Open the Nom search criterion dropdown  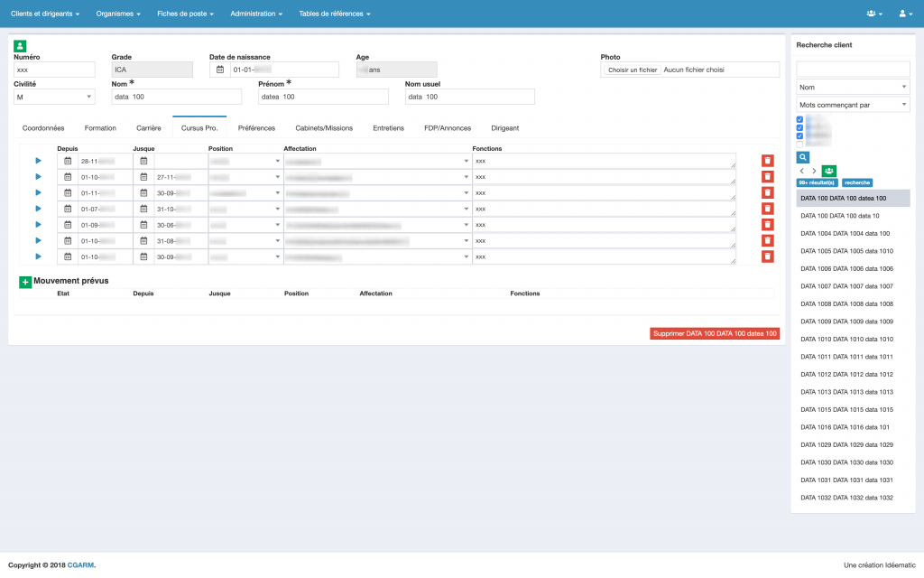(853, 88)
